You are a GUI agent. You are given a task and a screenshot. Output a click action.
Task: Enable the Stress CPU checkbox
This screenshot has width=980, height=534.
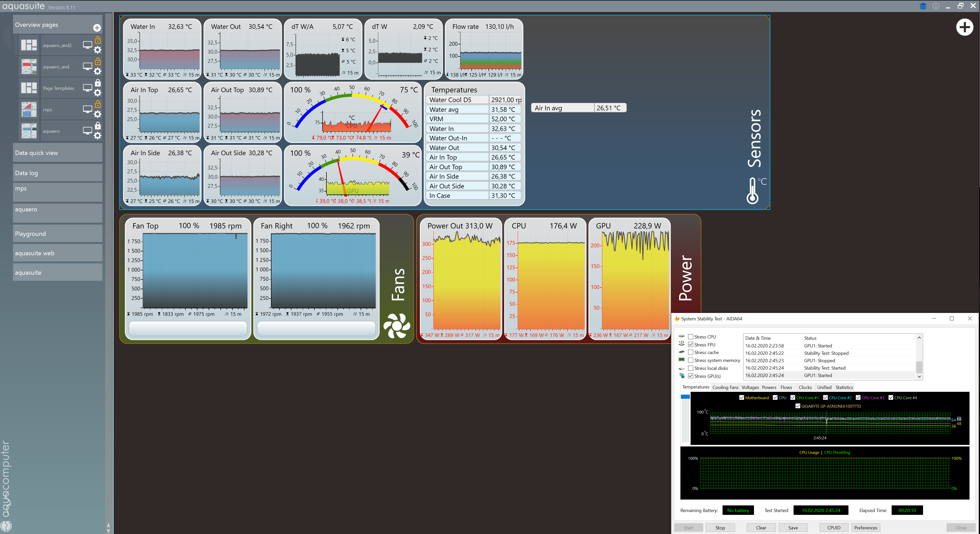tap(690, 337)
